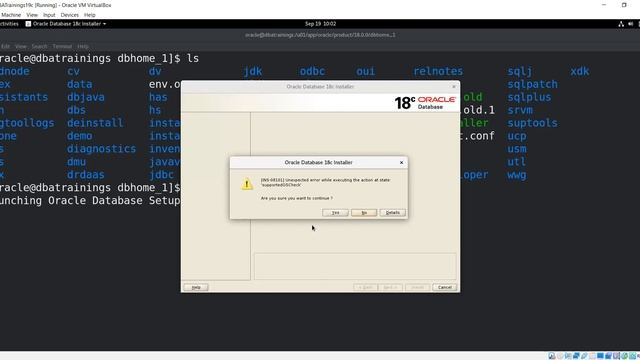
Task: Click the warning triangle icon in error dialog
Action: [x=247, y=184]
